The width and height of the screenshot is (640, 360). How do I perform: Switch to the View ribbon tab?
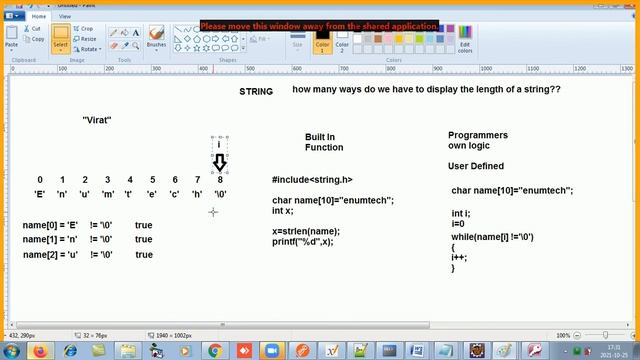coord(64,16)
